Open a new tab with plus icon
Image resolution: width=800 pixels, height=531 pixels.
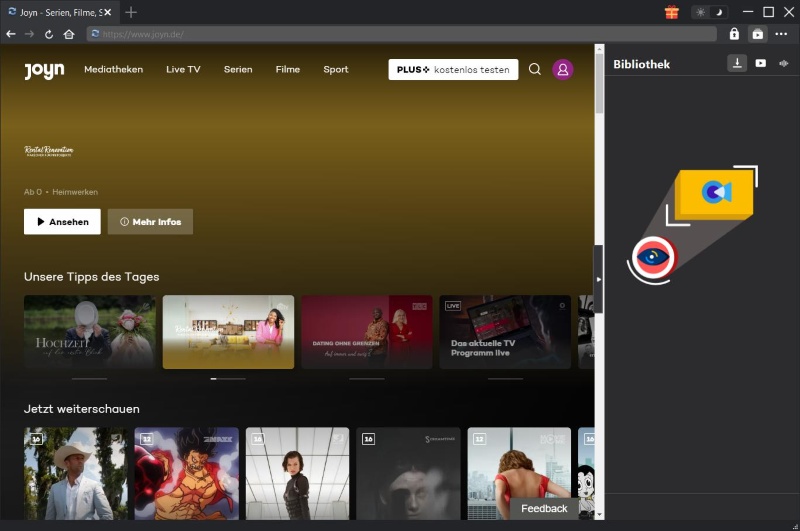[131, 12]
